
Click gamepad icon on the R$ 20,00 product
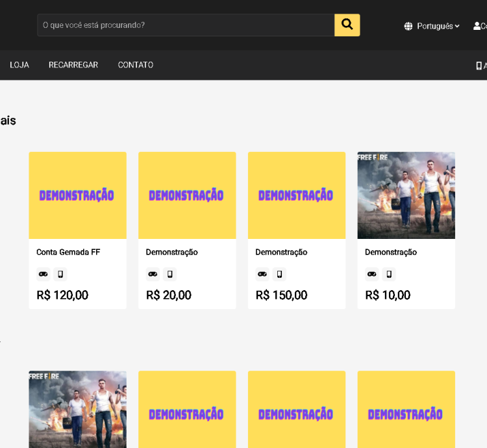pos(153,274)
